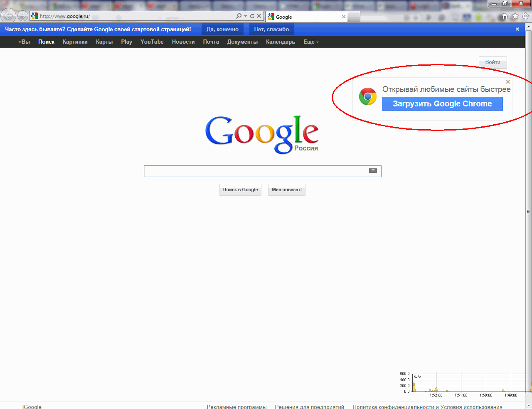Dismiss the blue start page notification bar
Viewport: 532px width, 409px height.
tap(517, 29)
